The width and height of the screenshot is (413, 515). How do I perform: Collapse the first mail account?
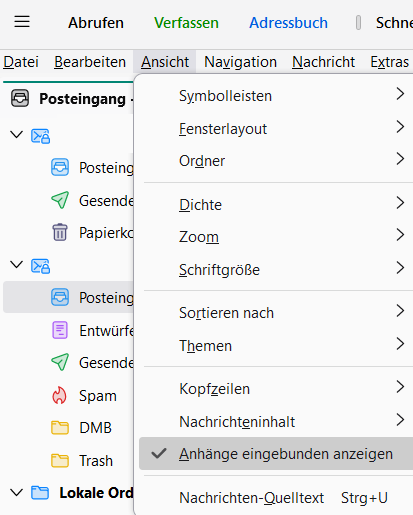[17, 135]
